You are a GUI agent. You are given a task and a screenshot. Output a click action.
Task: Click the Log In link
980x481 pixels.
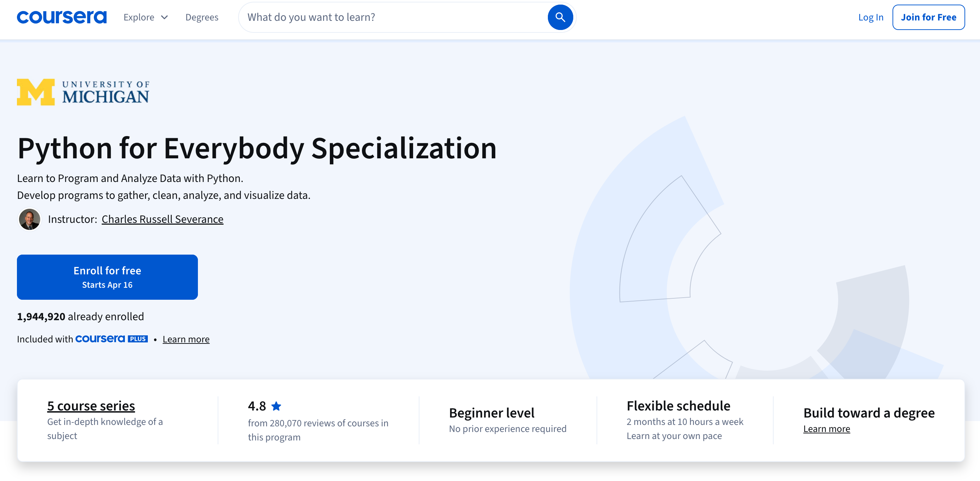point(870,17)
